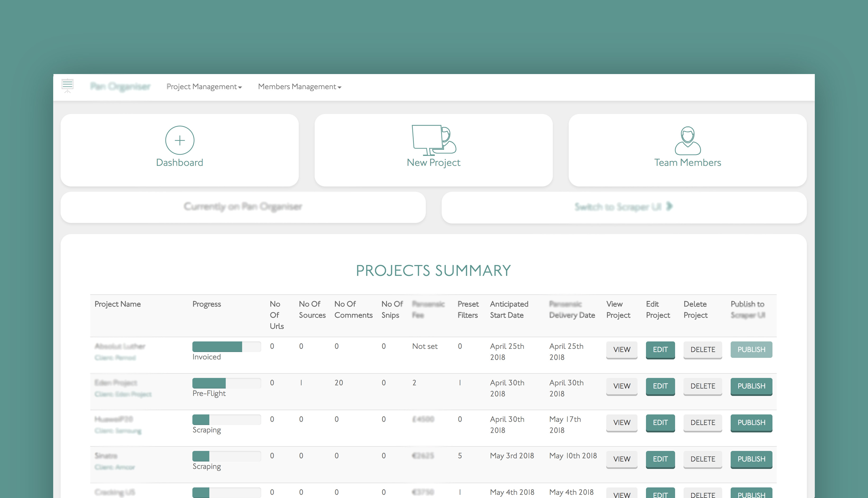Select the New Project card label
Viewport: 868px width, 498px height.
click(433, 162)
